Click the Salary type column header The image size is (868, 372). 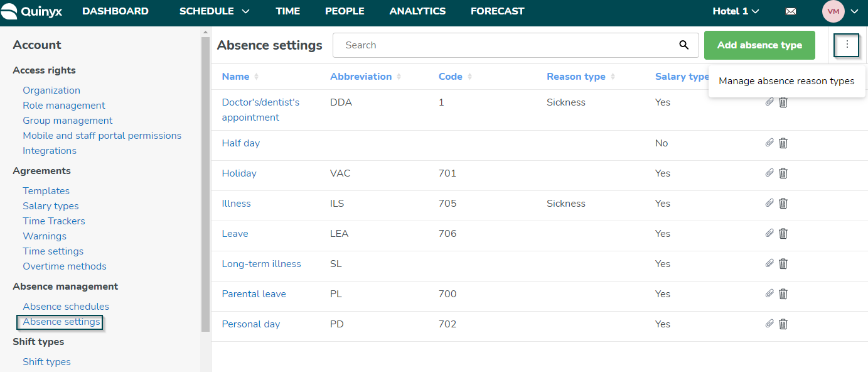[682, 77]
